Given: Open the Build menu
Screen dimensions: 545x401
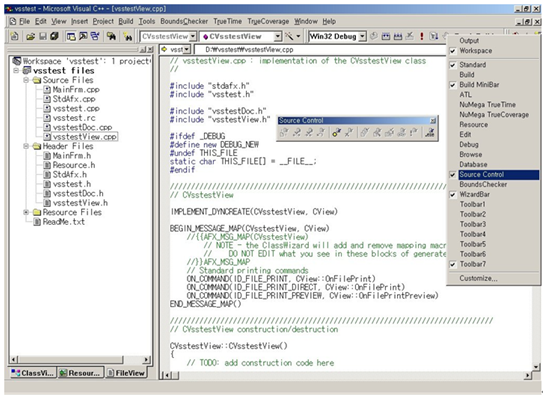Looking at the screenshot, I should (x=126, y=22).
